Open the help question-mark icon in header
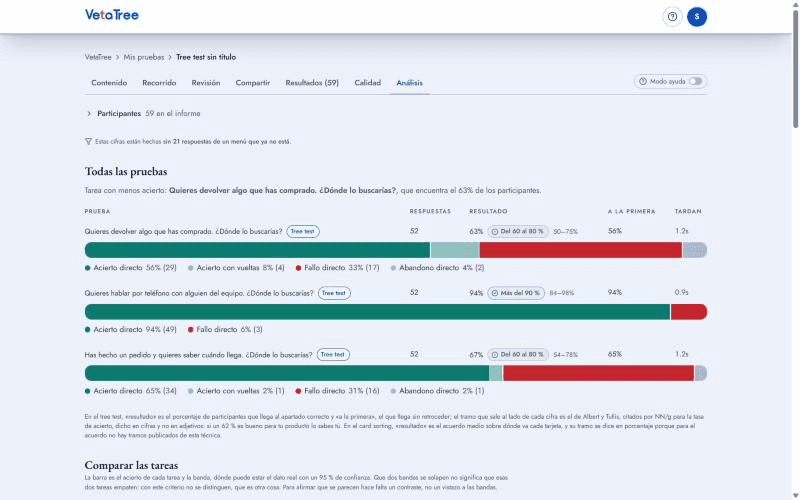800x500 pixels. coord(672,17)
